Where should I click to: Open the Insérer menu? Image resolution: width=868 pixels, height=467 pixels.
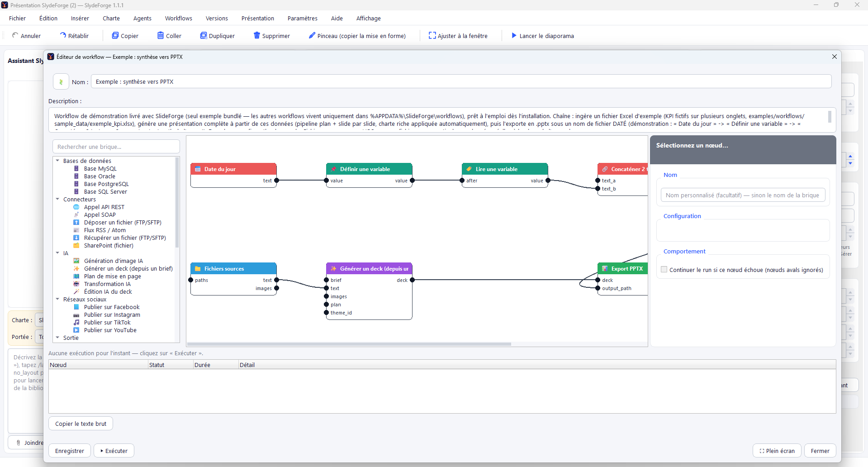pyautogui.click(x=80, y=19)
